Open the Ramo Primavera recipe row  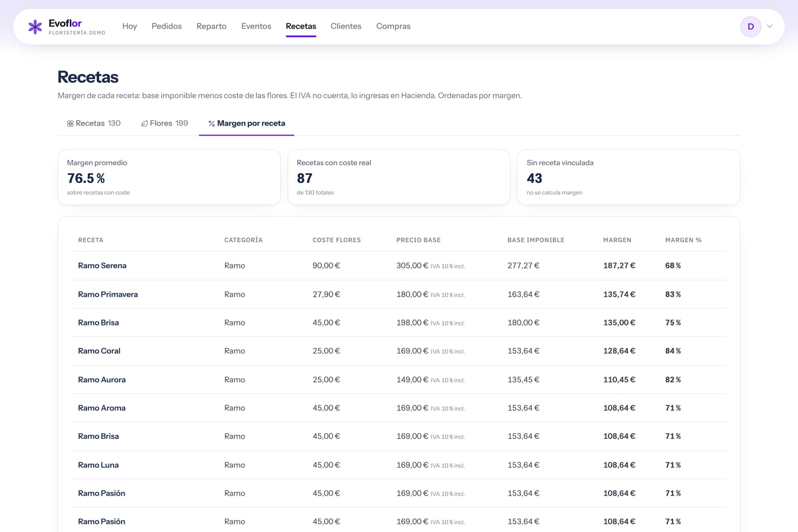pyautogui.click(x=399, y=294)
